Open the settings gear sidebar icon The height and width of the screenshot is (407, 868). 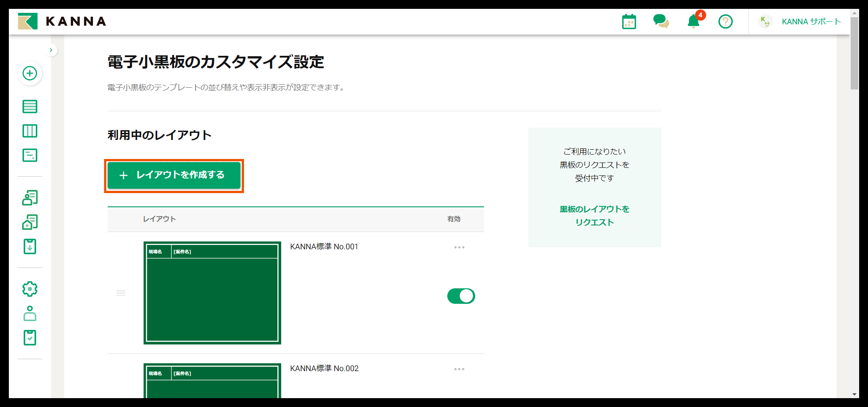pos(30,289)
